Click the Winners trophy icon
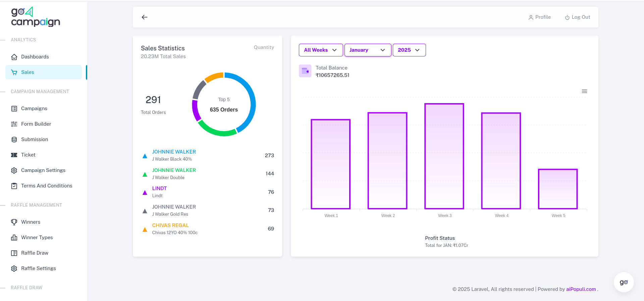 (14, 222)
